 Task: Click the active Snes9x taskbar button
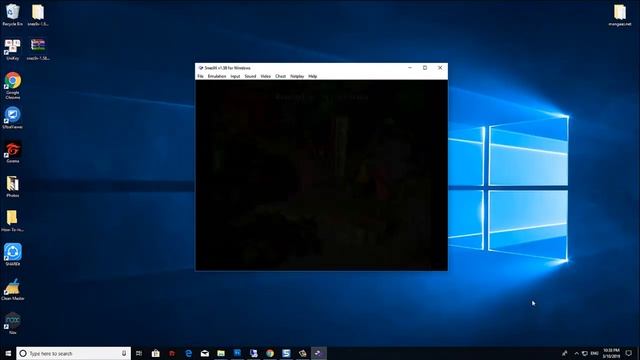click(319, 353)
